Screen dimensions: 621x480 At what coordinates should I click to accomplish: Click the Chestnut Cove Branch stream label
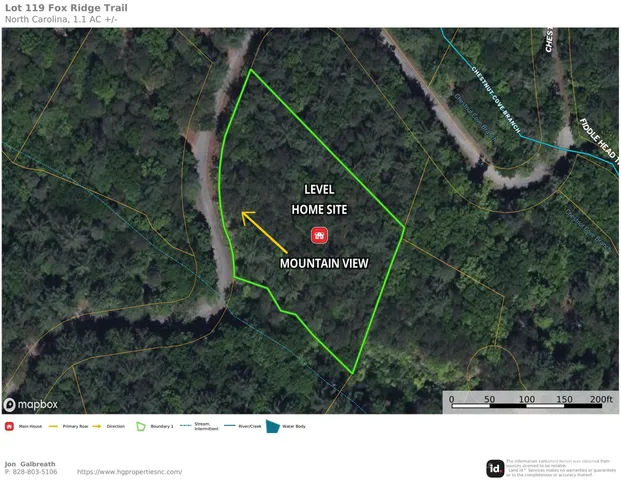pyautogui.click(x=495, y=99)
